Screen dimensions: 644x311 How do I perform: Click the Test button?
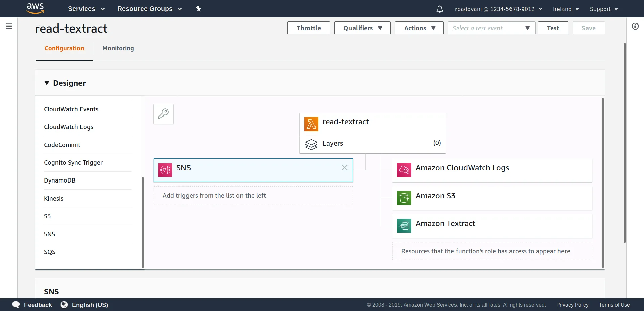[x=553, y=28]
